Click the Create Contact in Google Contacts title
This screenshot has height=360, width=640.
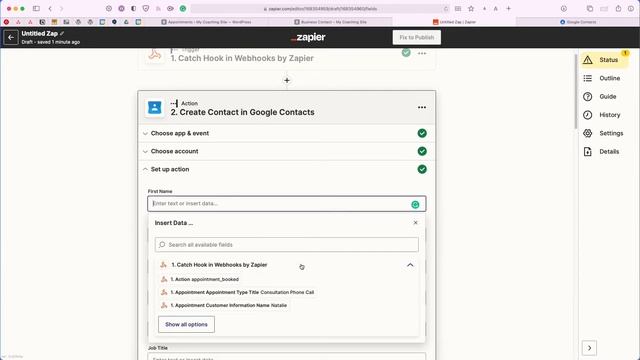(242, 112)
